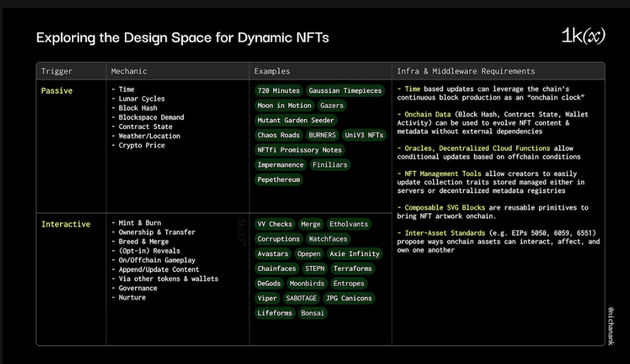Click the Watchfaces tag
630x364 pixels.
[x=328, y=239]
